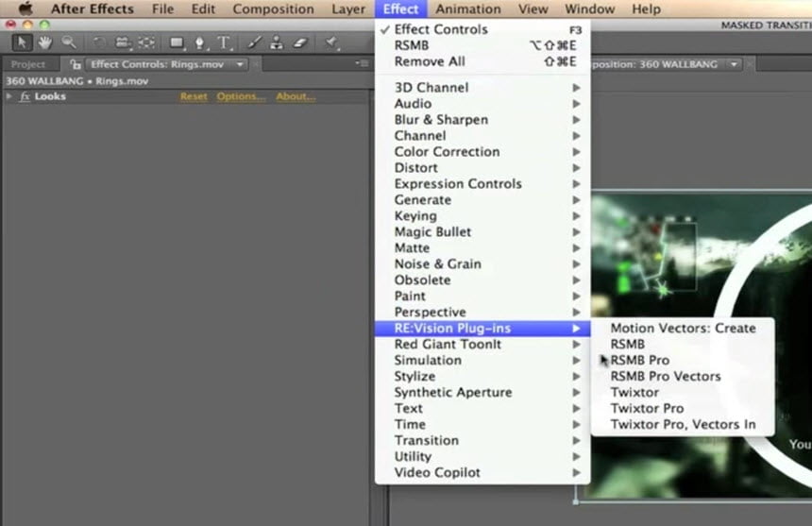The width and height of the screenshot is (812, 526).
Task: Select the Puppet Pin tool
Action: pyautogui.click(x=331, y=43)
